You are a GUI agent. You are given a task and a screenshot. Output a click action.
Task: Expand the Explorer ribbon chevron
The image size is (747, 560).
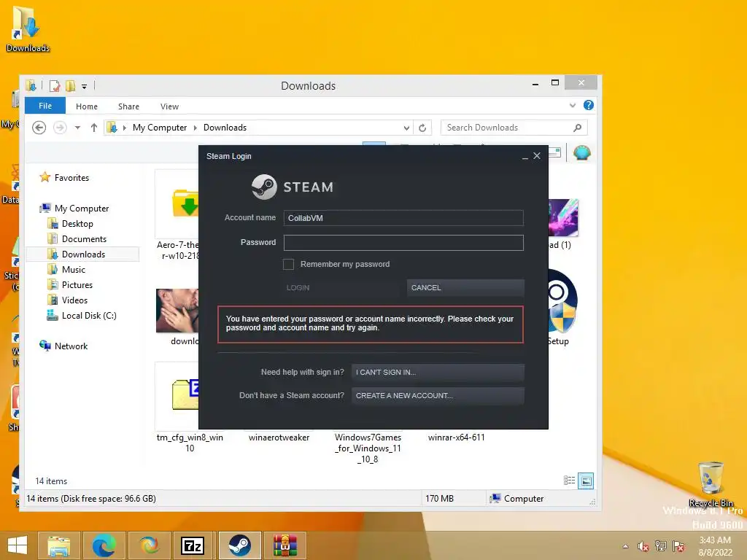click(x=573, y=105)
